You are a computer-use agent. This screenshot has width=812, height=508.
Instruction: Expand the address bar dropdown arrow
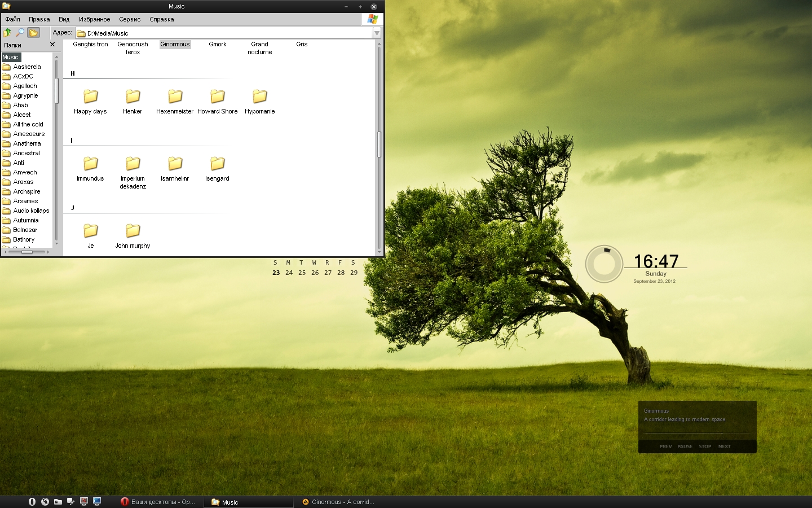377,33
